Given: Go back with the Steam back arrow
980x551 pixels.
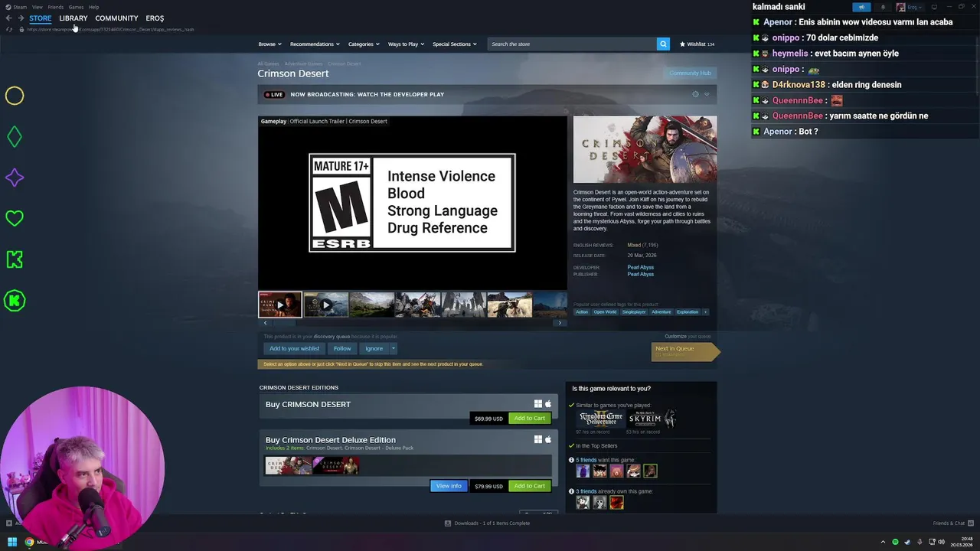Looking at the screenshot, I should (8, 18).
